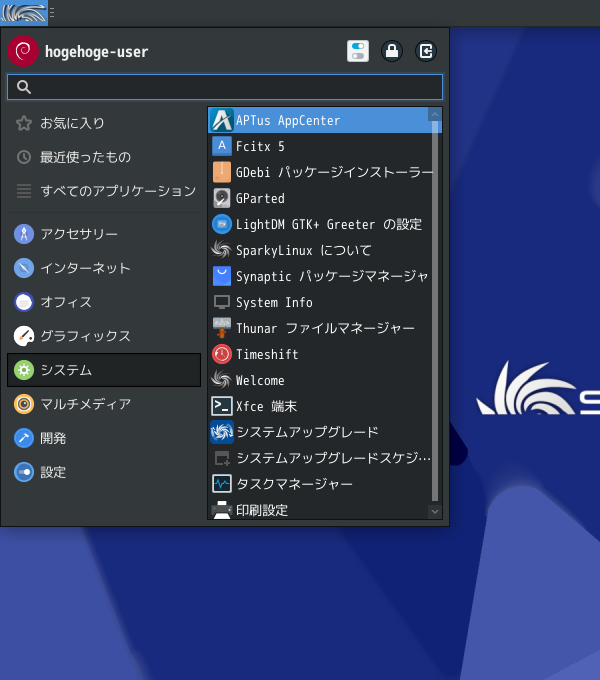Click the scroll-up arrow of the app list
This screenshot has height=680, width=600.
coord(435,114)
